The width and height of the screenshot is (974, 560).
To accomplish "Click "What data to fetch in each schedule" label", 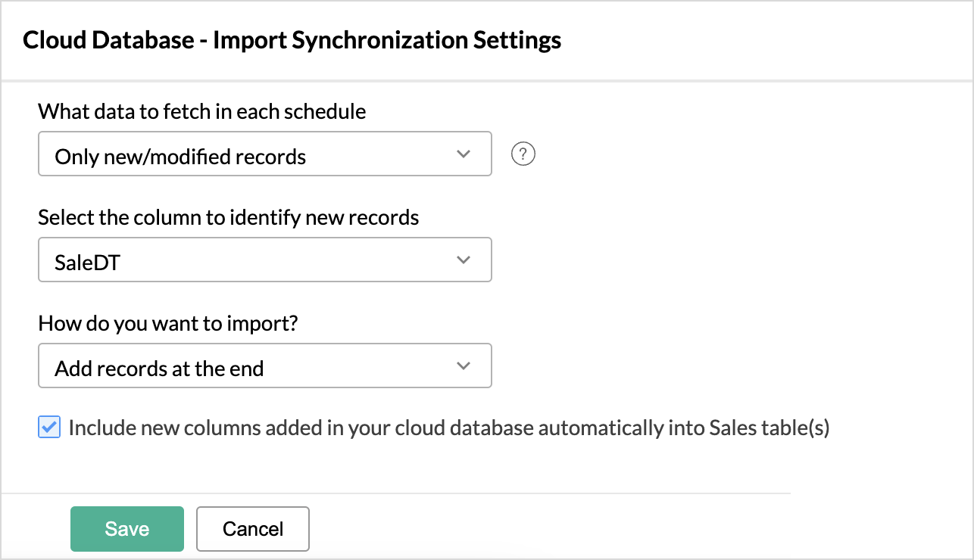I will click(202, 112).
